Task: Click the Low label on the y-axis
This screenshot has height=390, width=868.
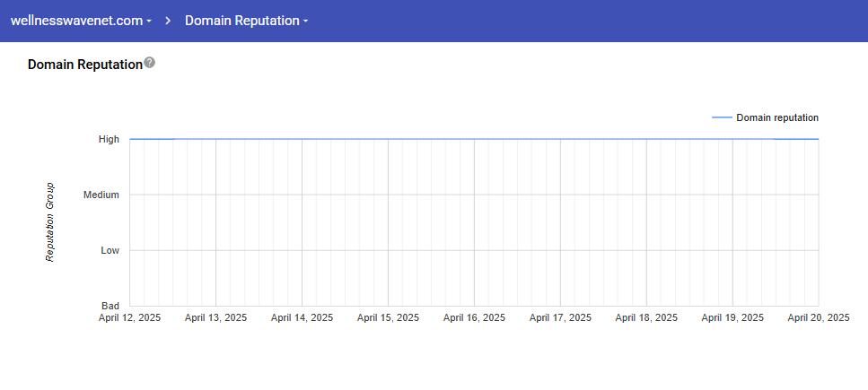Action: coord(110,250)
